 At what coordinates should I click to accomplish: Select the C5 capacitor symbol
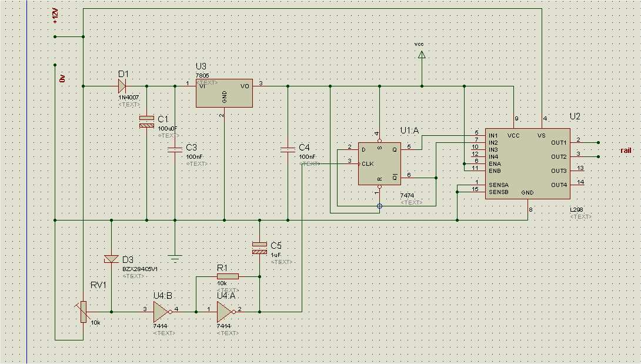point(259,248)
